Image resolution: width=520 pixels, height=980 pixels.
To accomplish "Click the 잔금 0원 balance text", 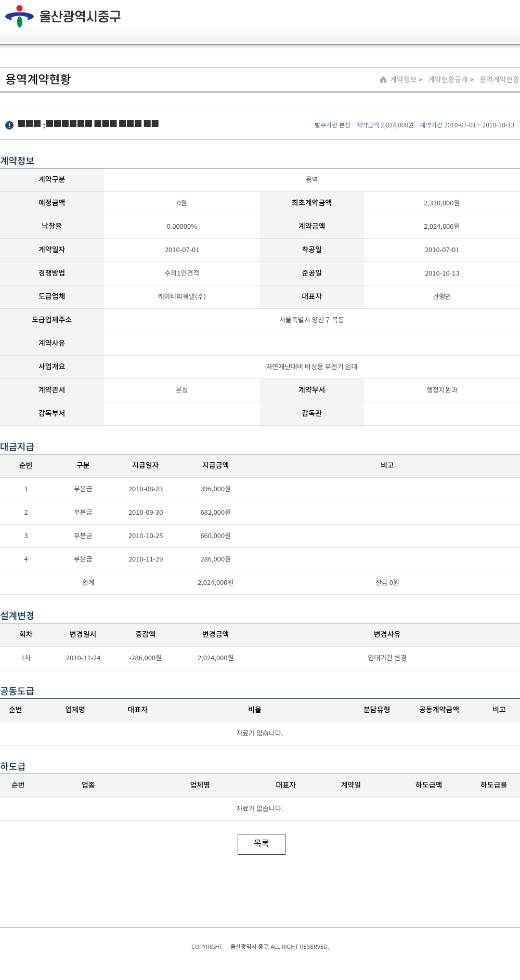I will click(x=387, y=583).
